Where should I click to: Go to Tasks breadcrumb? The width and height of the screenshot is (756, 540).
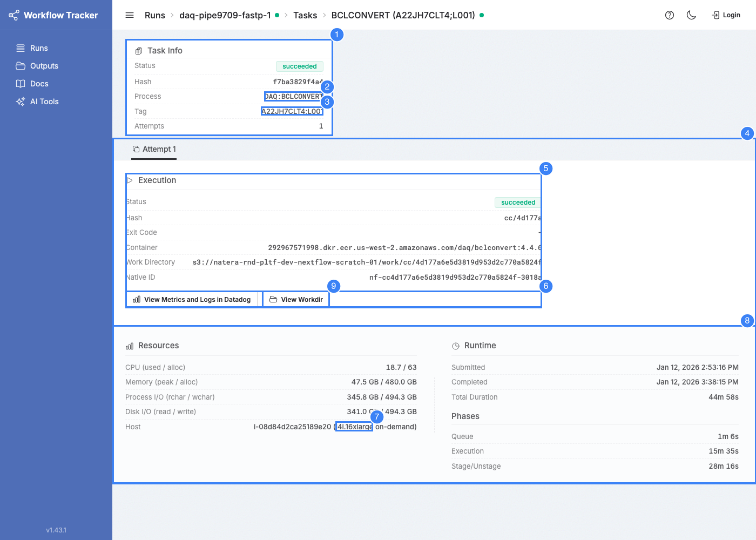(x=305, y=15)
